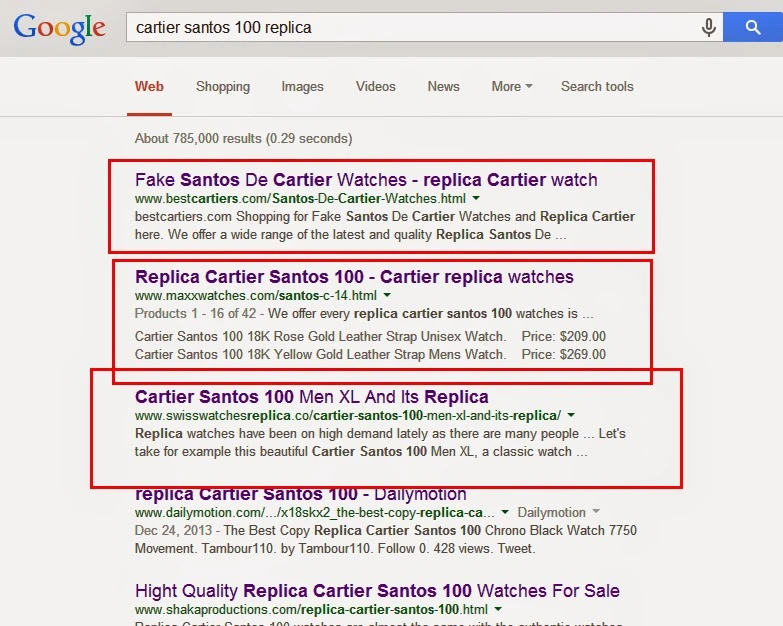Image resolution: width=783 pixels, height=626 pixels.
Task: Click the dailymotion.com URL text
Action: tap(315, 512)
